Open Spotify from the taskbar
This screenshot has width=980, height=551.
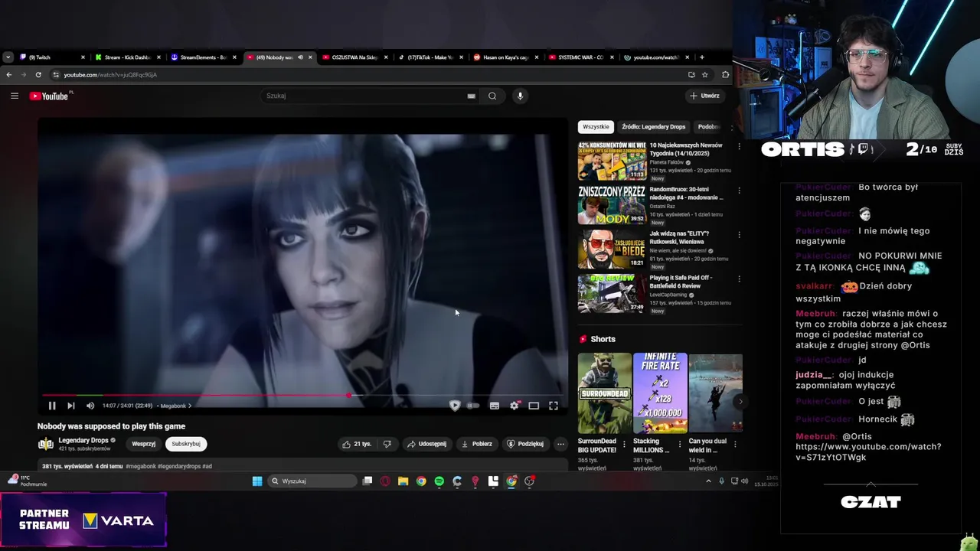(x=439, y=481)
